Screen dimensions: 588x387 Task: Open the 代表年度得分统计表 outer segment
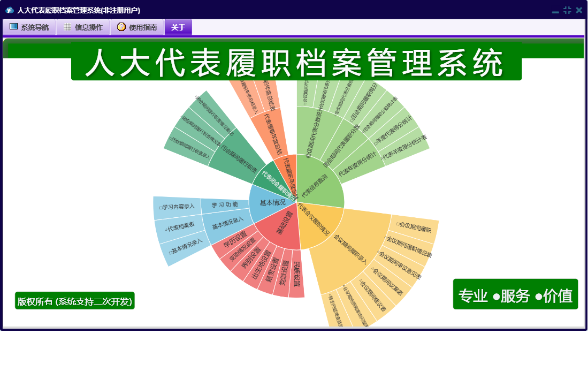405,147
